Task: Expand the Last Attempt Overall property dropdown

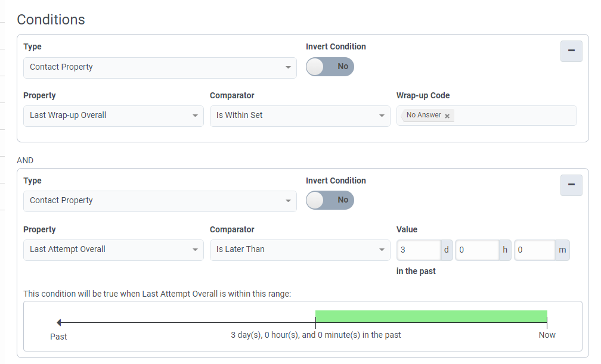Action: tap(113, 250)
